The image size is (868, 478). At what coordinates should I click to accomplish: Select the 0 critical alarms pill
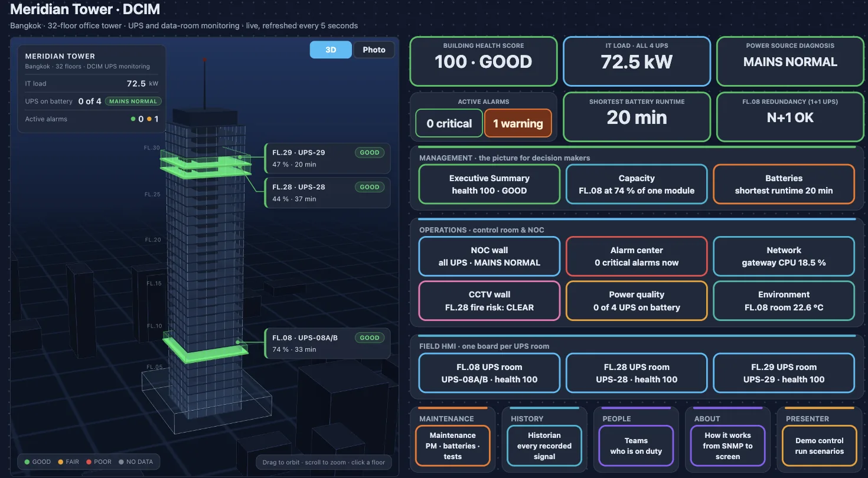tap(449, 123)
